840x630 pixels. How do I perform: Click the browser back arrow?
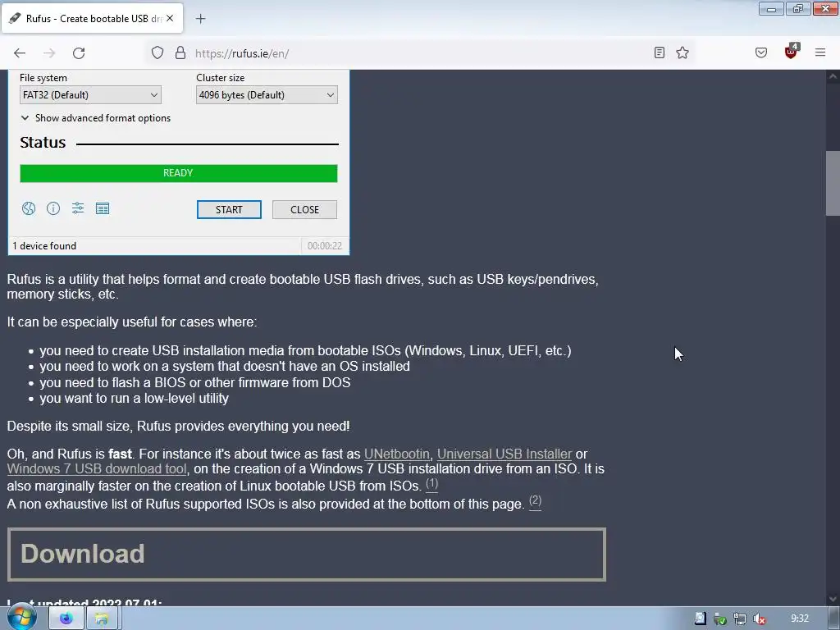pos(20,53)
